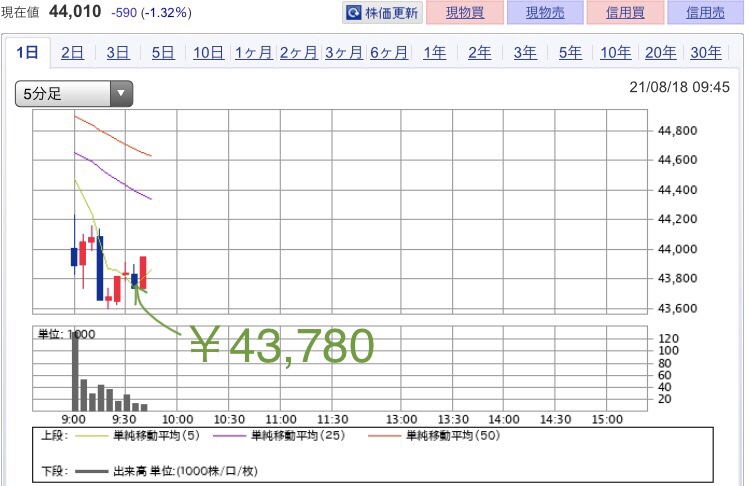749x486 pixels.
Task: Open the 1年 chart period
Action: [435, 53]
